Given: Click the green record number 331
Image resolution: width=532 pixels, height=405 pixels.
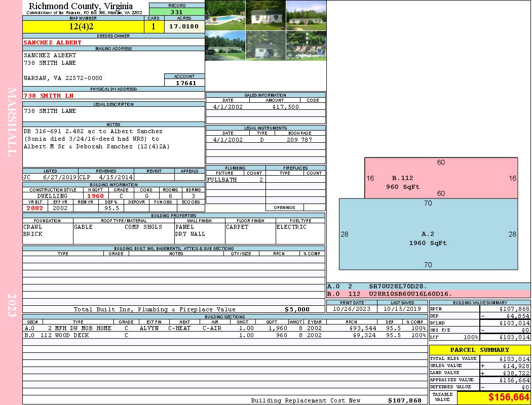Looking at the screenshot, I should 177,12.
